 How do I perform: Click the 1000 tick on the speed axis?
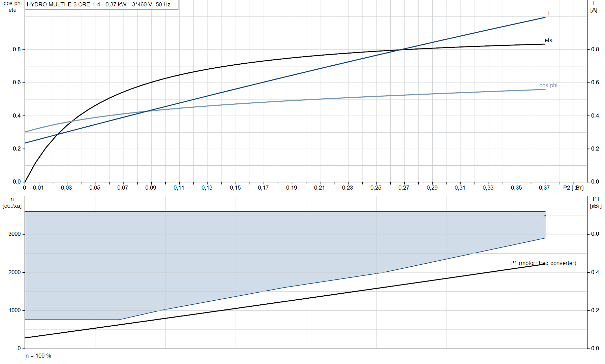pos(14,310)
